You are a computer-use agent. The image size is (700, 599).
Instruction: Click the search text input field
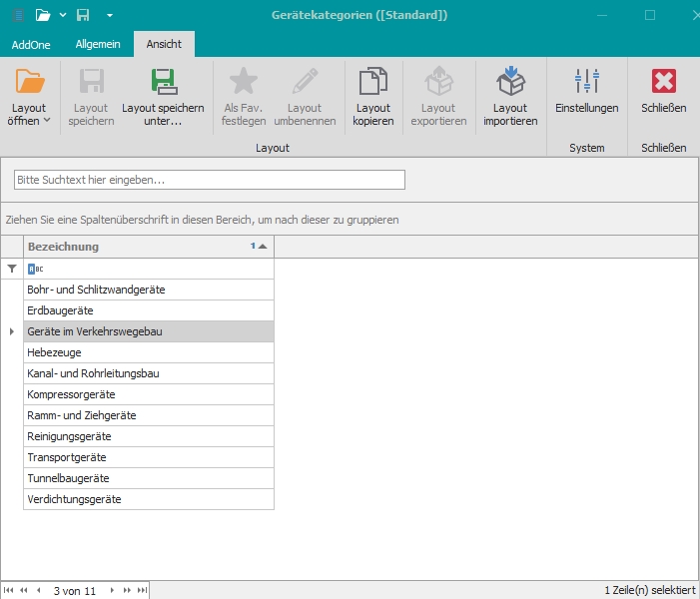210,180
